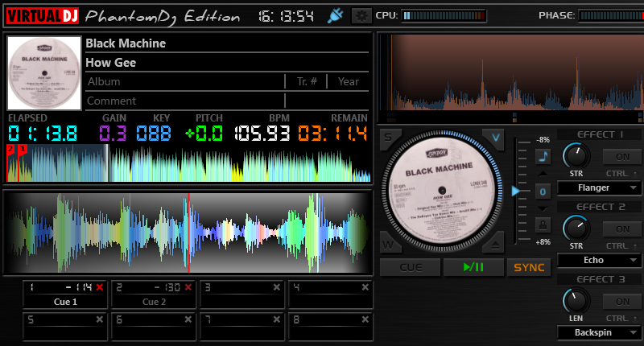Screen dimensions: 644x346
Task: Click the SYNC button
Action: [529, 267]
